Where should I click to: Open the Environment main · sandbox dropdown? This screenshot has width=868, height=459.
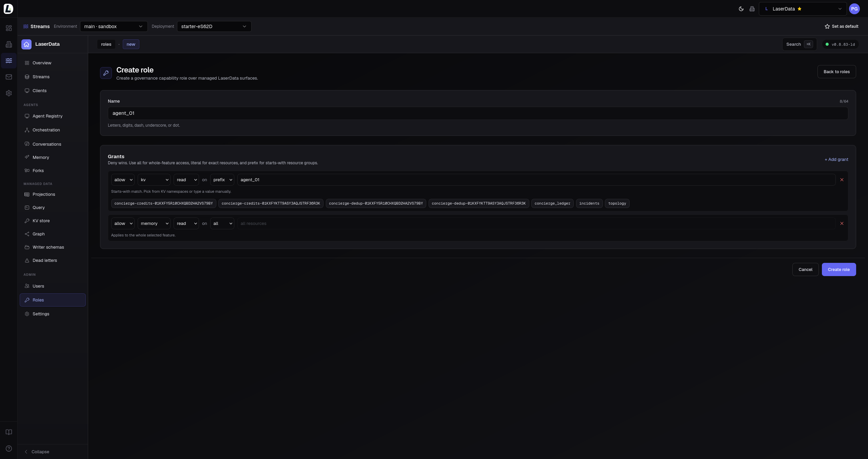pos(114,26)
